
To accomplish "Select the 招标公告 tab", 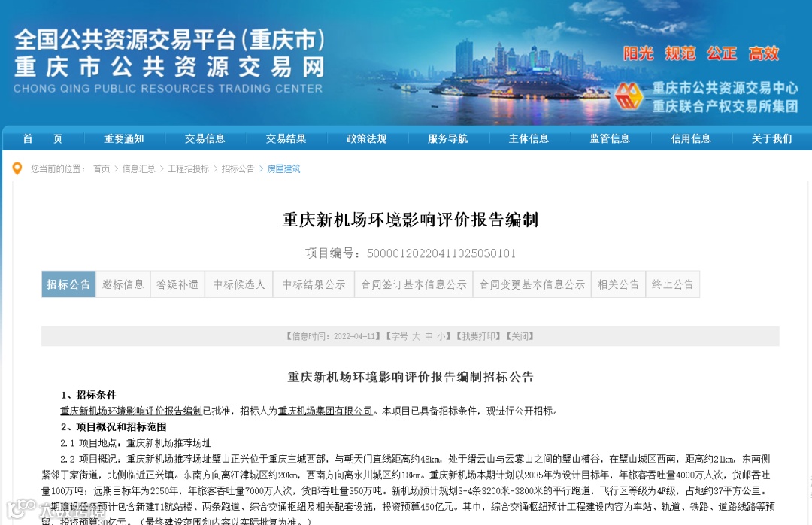I will click(x=68, y=284).
